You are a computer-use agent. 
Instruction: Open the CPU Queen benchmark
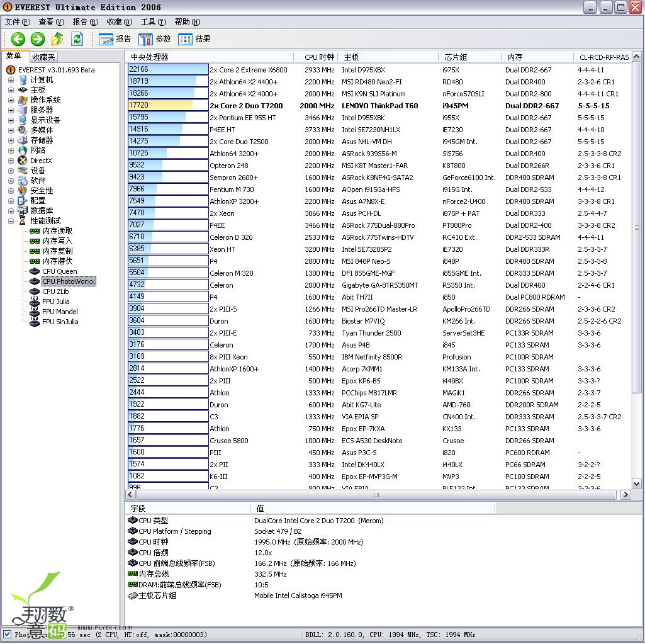coord(59,271)
